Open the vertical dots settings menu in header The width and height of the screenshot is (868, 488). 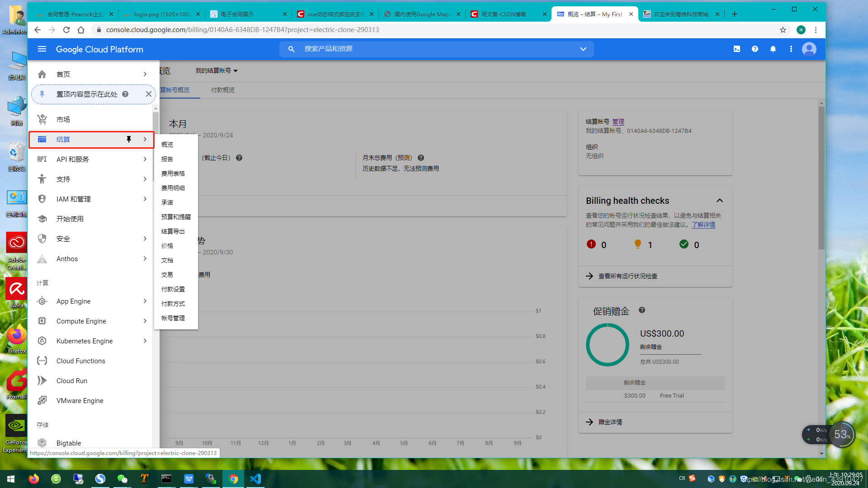[x=791, y=49]
